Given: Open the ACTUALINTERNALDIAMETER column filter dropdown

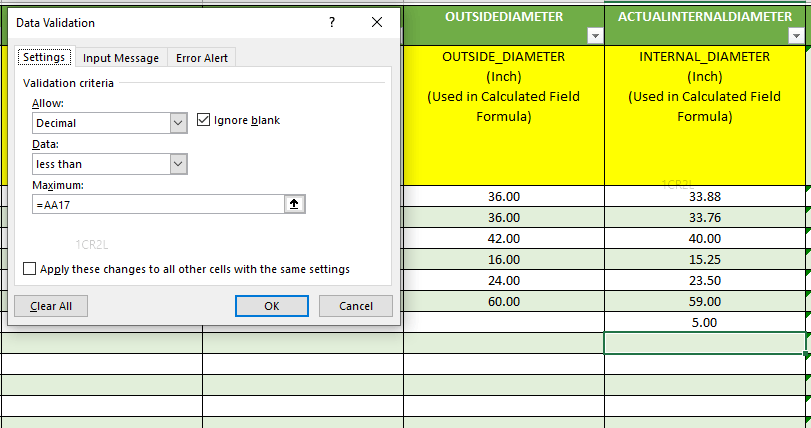Looking at the screenshot, I should point(796,36).
